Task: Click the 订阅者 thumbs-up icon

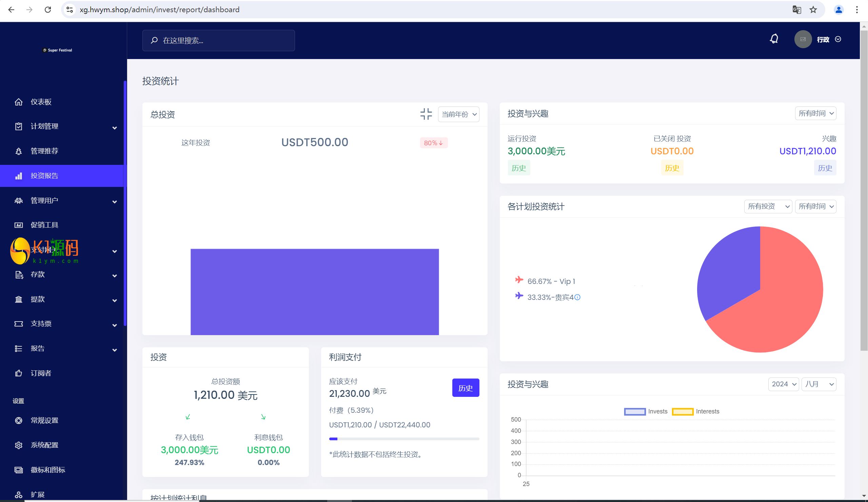Action: [x=19, y=373]
